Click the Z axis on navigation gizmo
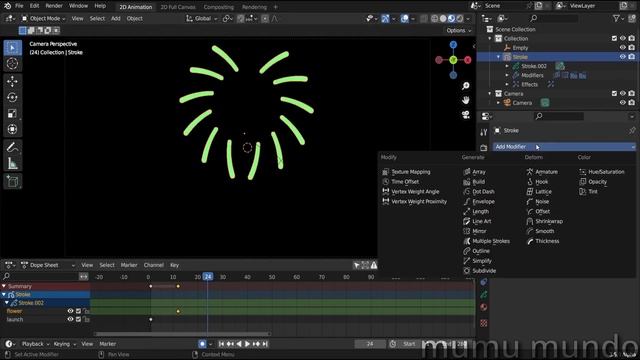The width and height of the screenshot is (640, 360). (453, 44)
